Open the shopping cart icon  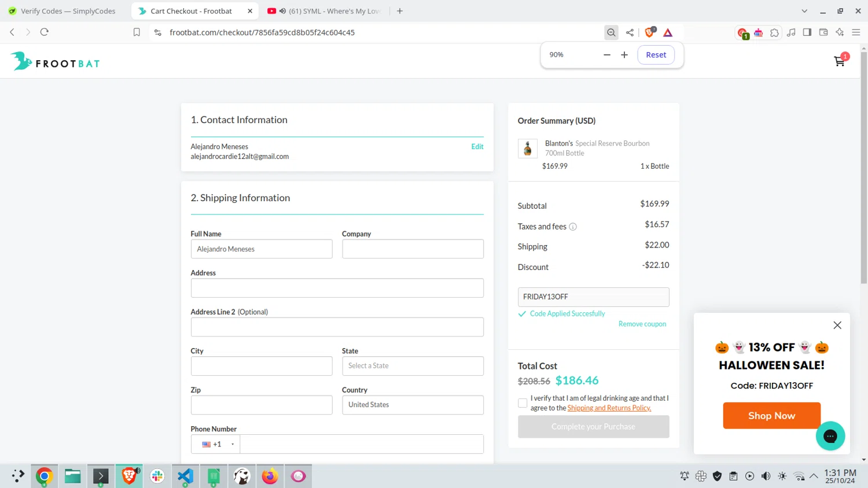pos(840,60)
